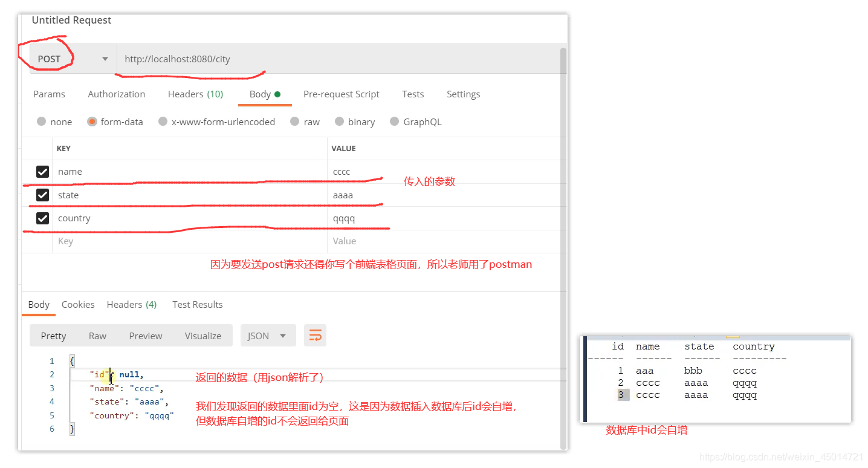Uncheck the name parameter checkbox
This screenshot has width=868, height=468.
coord(42,172)
